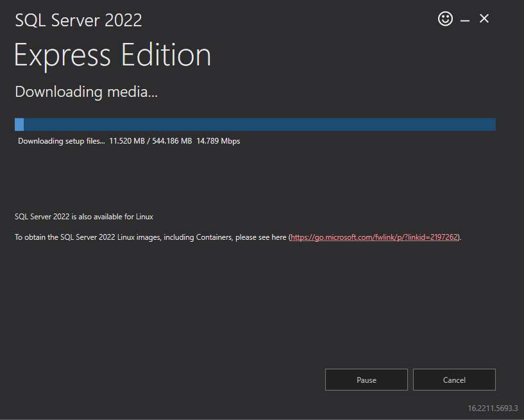Click 'SQL Server 2022 is also available for Linux'

pyautogui.click(x=84, y=217)
